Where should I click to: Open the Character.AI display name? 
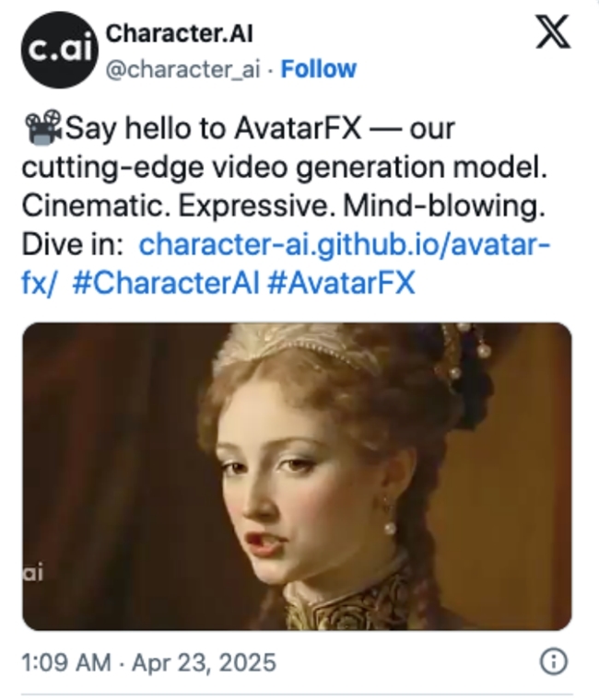179,33
